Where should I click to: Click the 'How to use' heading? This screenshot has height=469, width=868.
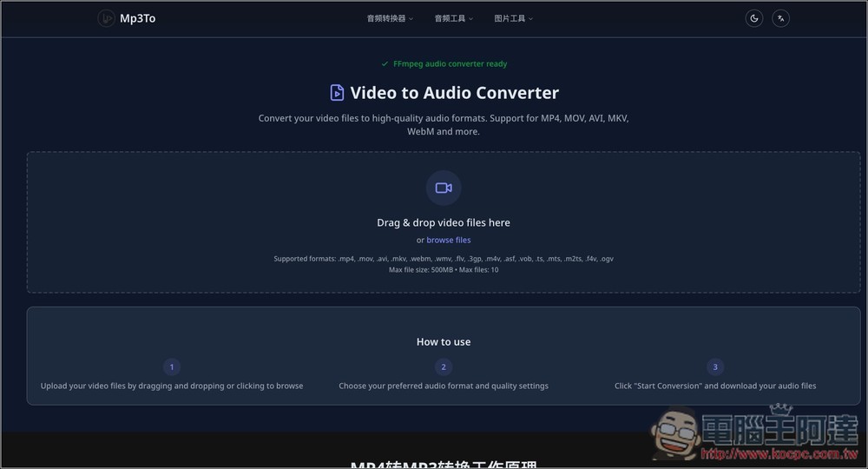[444, 341]
